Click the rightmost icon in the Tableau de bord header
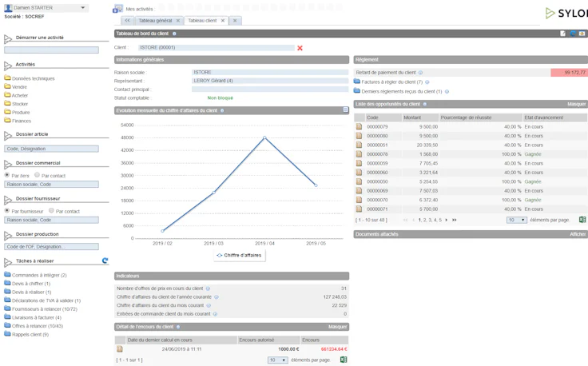Viewport: 588px width, 366px height. 582,34
